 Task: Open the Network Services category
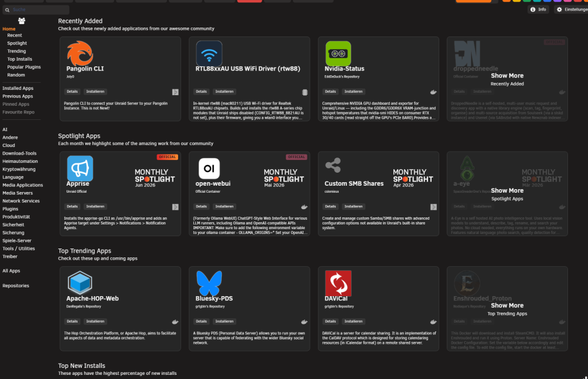coord(21,200)
